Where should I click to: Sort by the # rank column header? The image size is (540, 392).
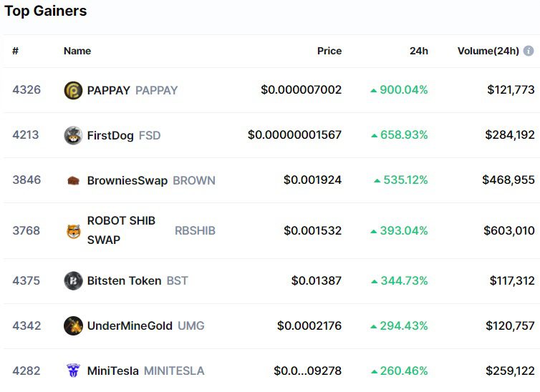tap(16, 51)
